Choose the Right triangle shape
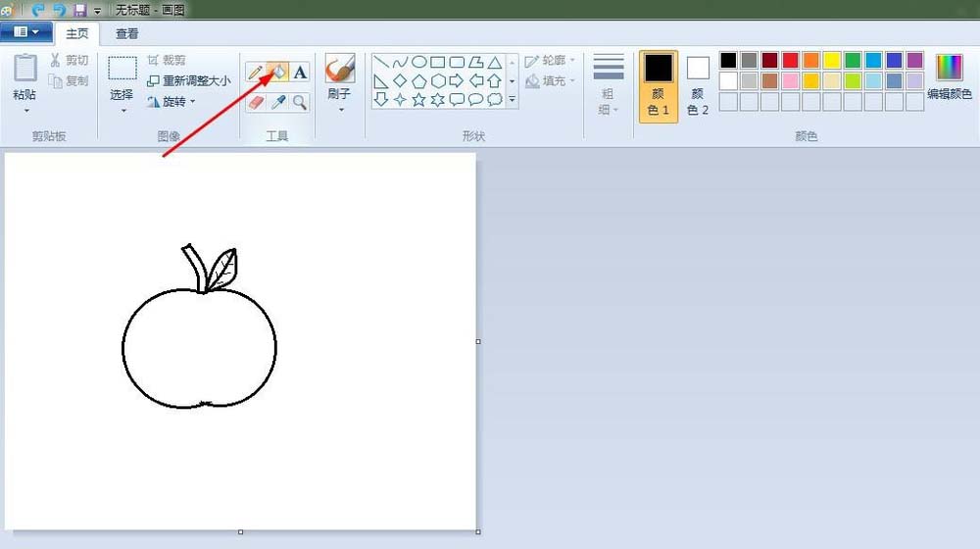 (381, 80)
